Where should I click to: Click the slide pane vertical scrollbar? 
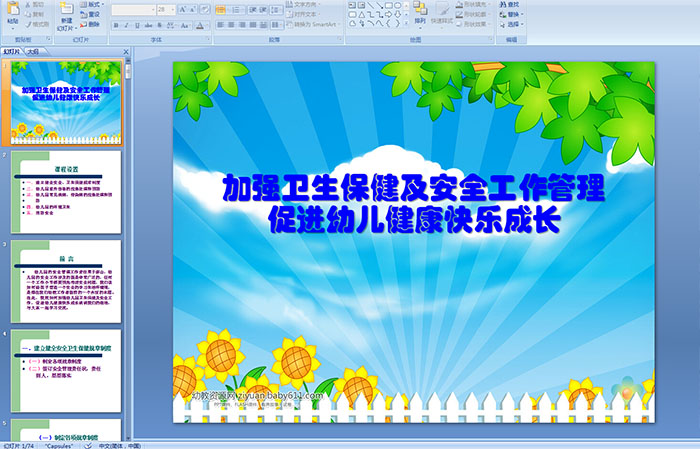tap(129, 250)
